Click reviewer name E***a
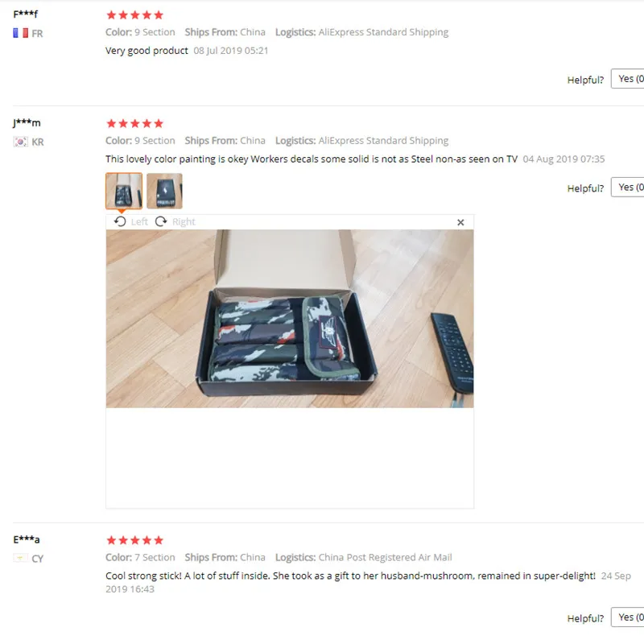 (x=27, y=539)
